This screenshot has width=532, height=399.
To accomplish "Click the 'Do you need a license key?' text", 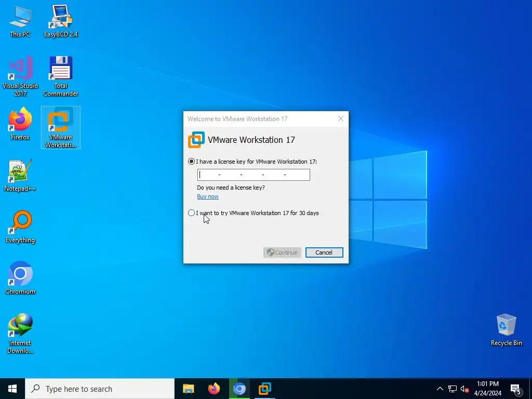I will (x=231, y=188).
